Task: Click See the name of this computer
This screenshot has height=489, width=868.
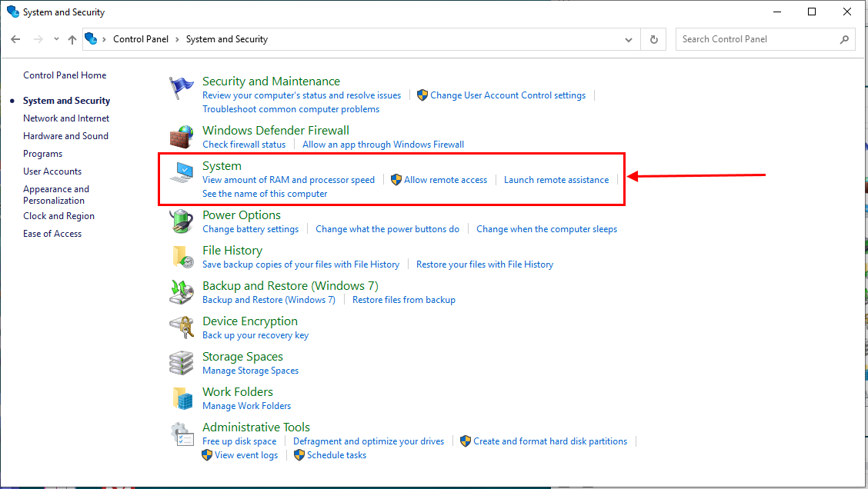Action: coord(265,194)
